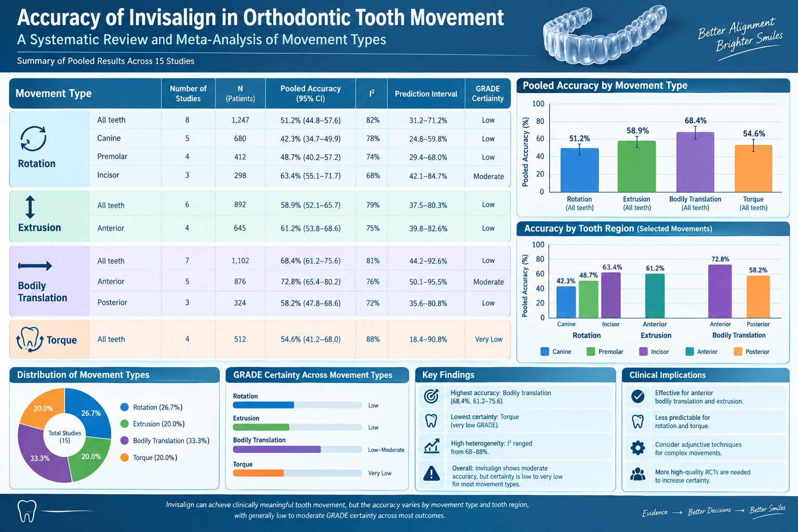Screen dimensions: 798x532
Task: Click the people icon beside More high-quality RCTs
Action: click(x=637, y=474)
